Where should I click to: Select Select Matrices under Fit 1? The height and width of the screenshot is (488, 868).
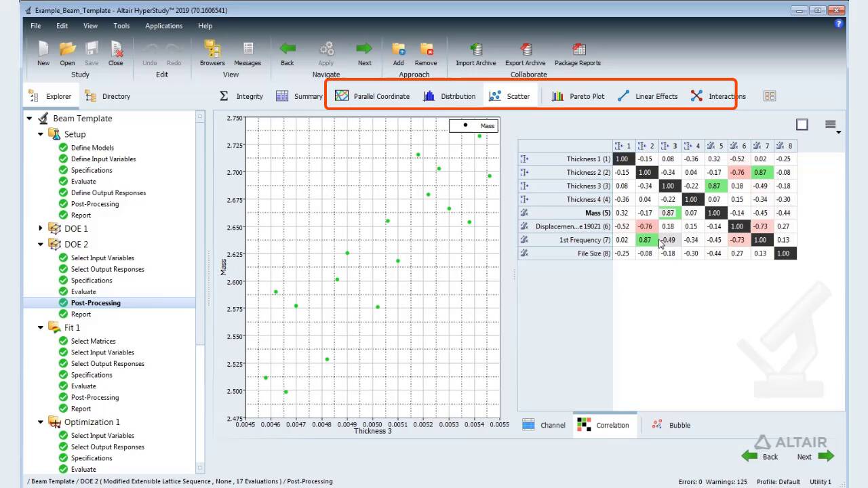click(94, 341)
